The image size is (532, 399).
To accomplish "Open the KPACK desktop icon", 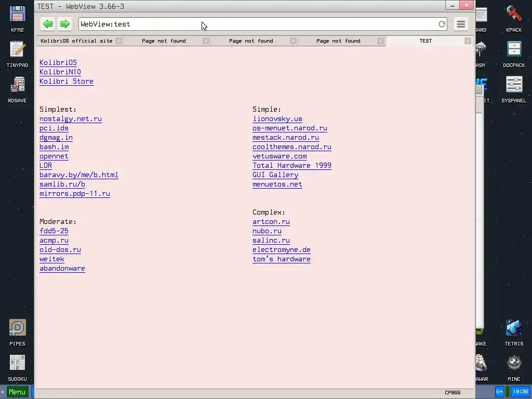I will 514,19.
